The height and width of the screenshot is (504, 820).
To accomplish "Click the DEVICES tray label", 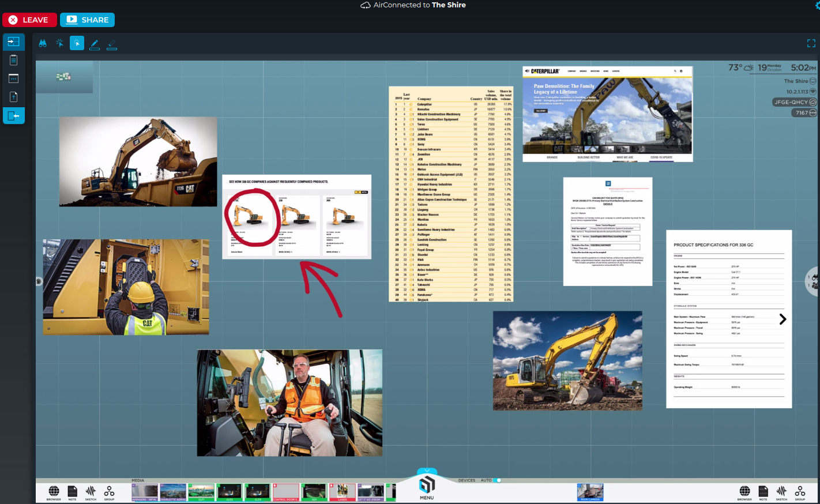I will pyautogui.click(x=467, y=480).
